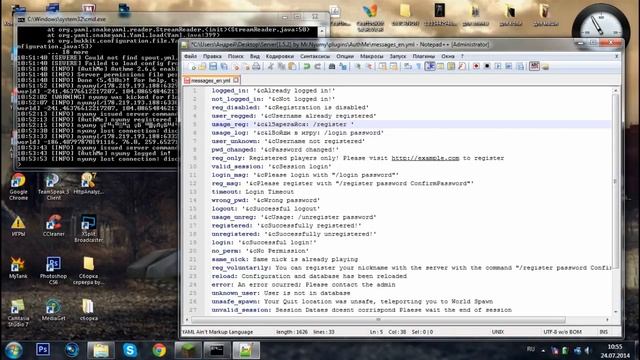
Task: Click the New file icon in Notepad++ toolbar
Action: 192,66
